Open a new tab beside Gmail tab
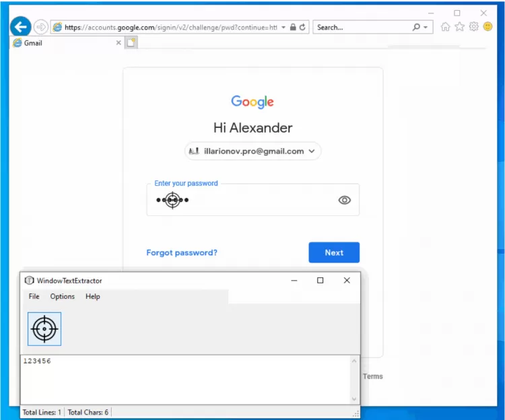505x420 pixels. pyautogui.click(x=132, y=42)
